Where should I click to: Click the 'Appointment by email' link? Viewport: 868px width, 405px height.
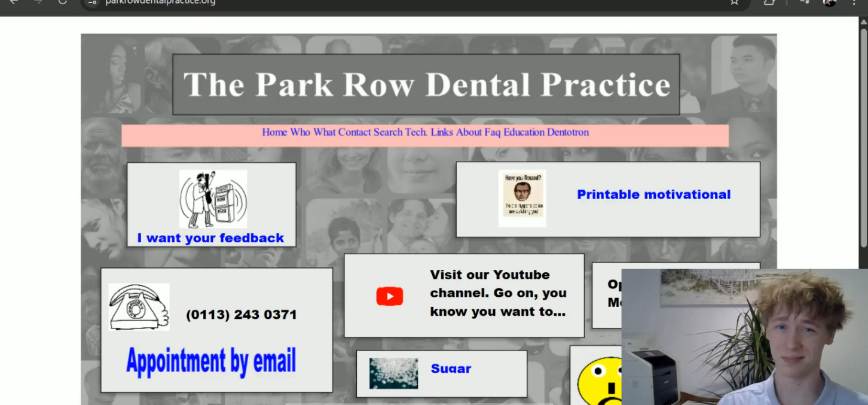click(x=211, y=361)
